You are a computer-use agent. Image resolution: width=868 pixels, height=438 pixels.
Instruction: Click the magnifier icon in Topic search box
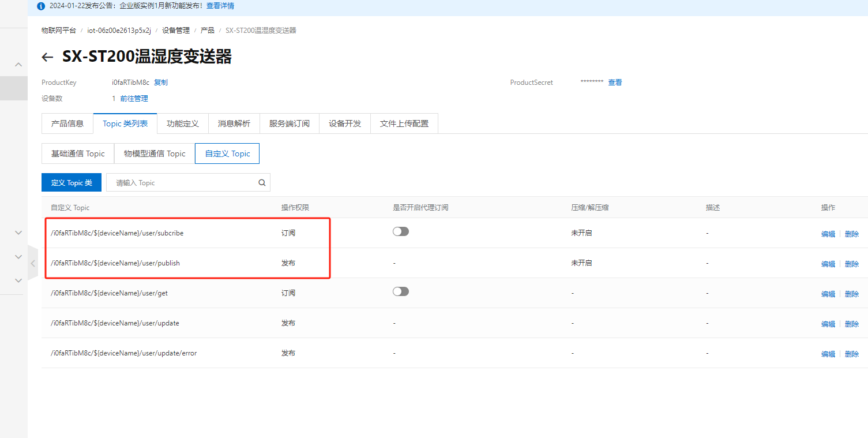[x=262, y=183]
